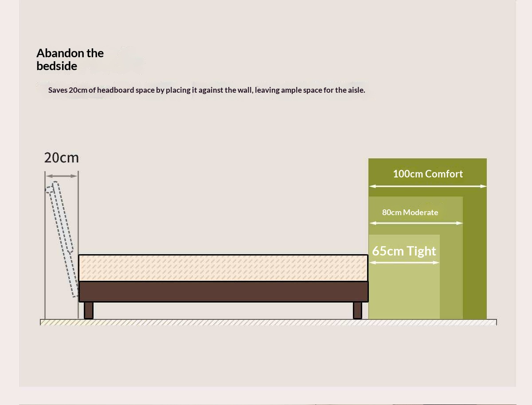Screen dimensions: 532x405
Task: Click the bed leg near the headboard
Action: click(x=89, y=310)
